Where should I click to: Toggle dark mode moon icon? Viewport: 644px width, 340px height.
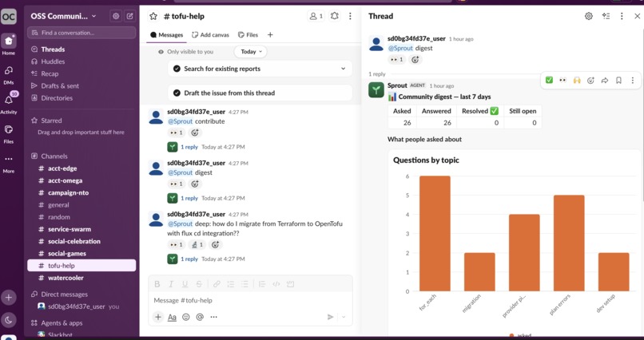pyautogui.click(x=9, y=320)
